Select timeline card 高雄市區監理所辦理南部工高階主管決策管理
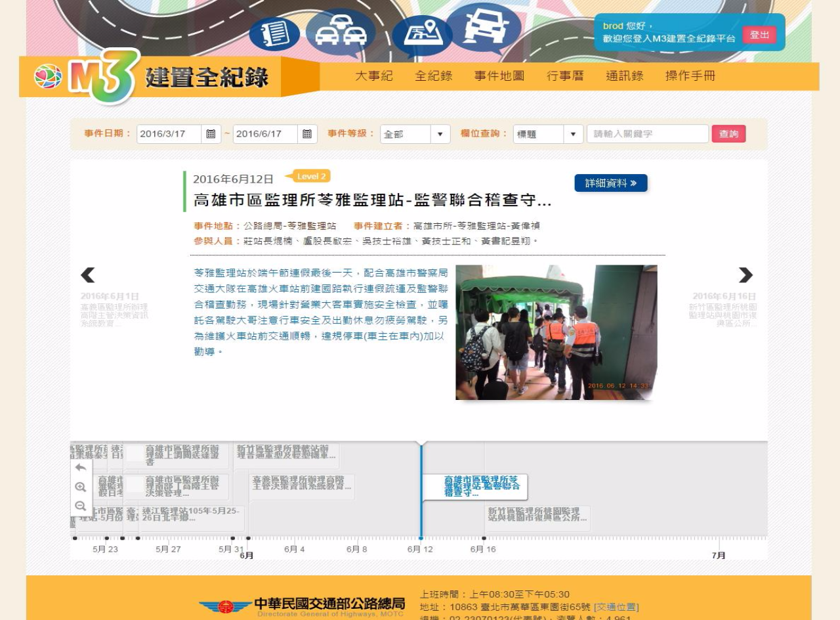 click(x=177, y=487)
